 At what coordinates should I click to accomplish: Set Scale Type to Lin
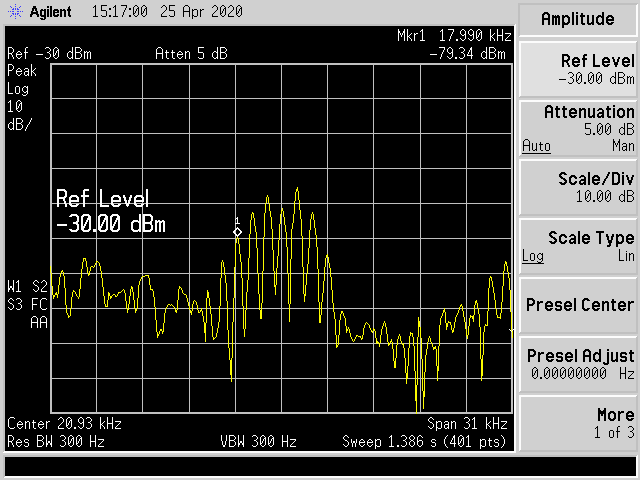[x=626, y=256]
